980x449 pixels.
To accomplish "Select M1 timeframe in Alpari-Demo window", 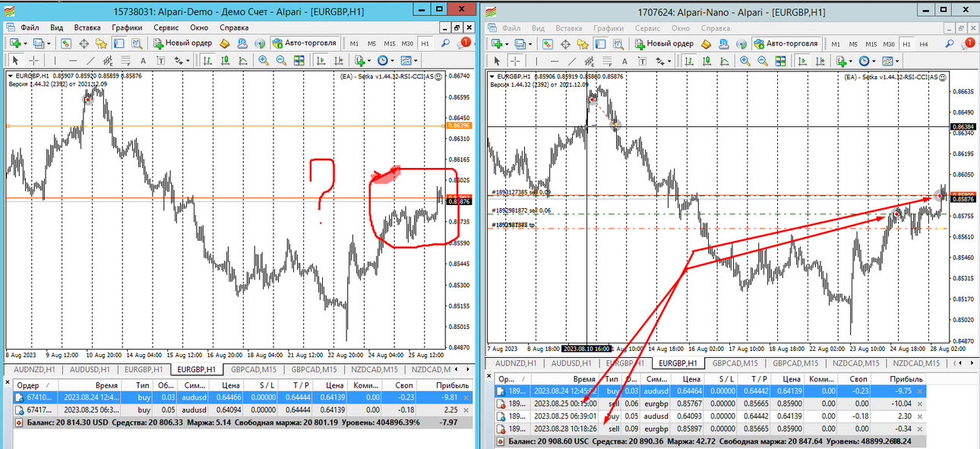I will (354, 43).
